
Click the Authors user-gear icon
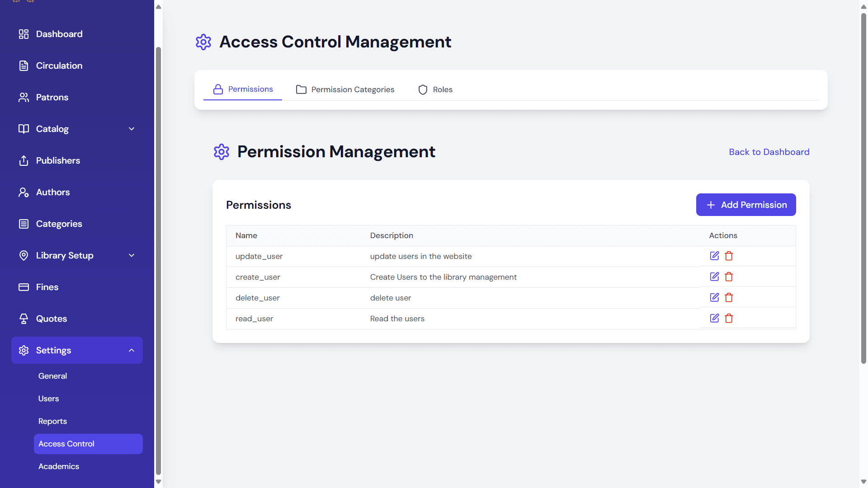24,192
